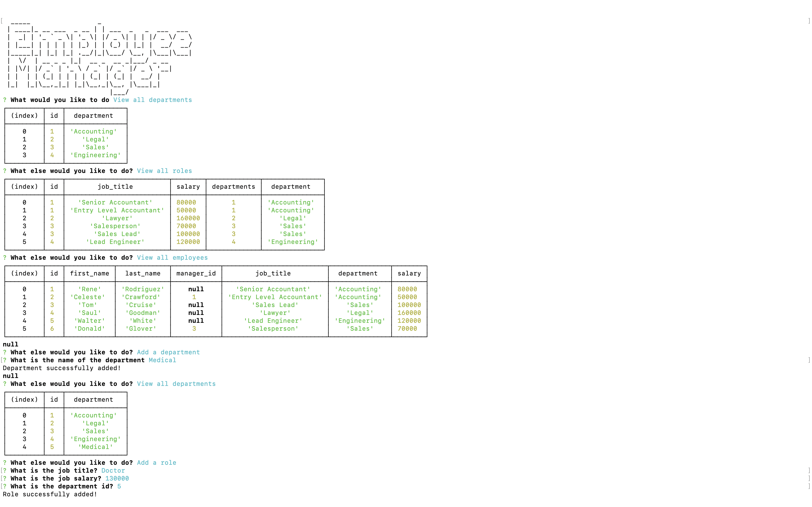Select the 'Medical' department answer text
The width and height of the screenshot is (812, 507).
[x=162, y=360]
